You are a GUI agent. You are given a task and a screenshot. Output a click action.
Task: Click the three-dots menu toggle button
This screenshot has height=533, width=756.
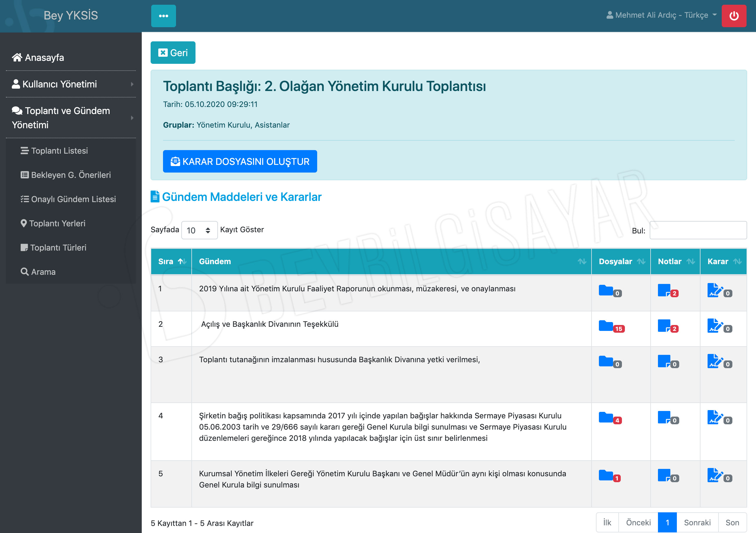[x=163, y=16]
